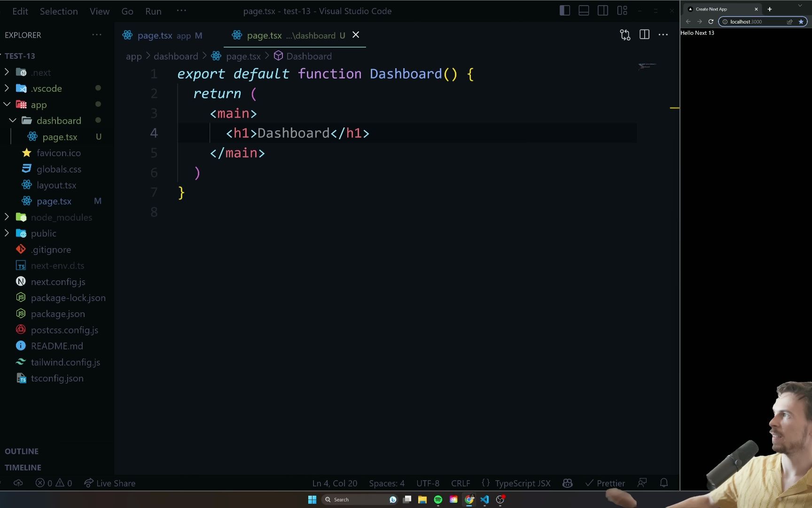This screenshot has width=812, height=508.
Task: Open the Run menu
Action: pos(153,11)
